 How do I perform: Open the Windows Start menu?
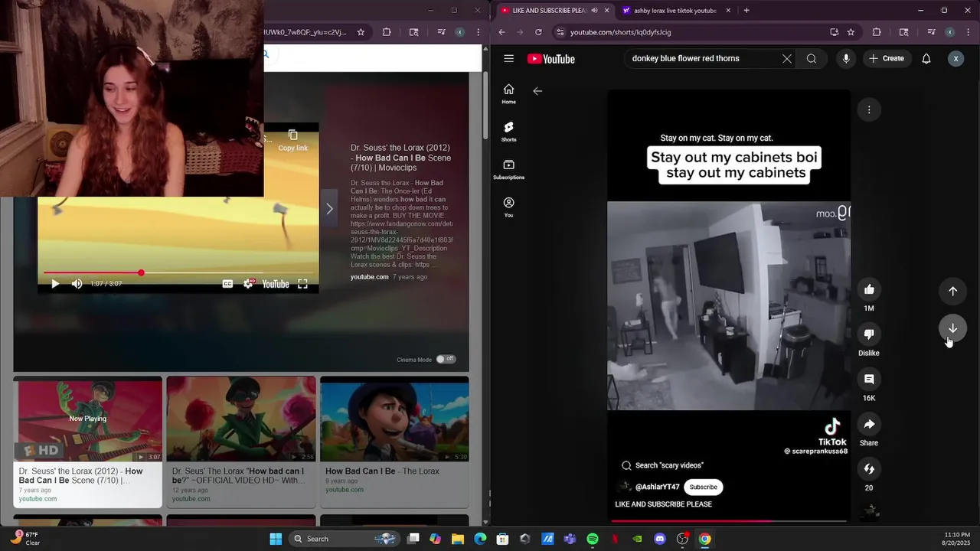pyautogui.click(x=276, y=539)
